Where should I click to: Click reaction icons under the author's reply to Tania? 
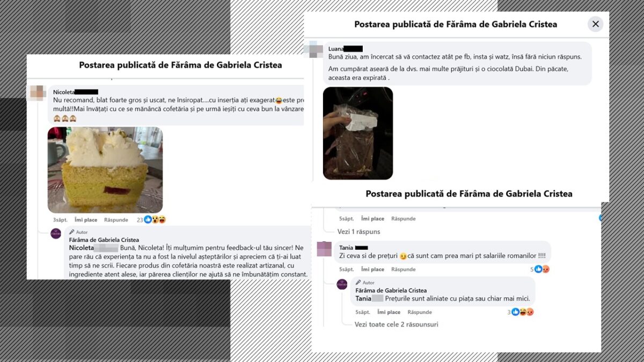coord(523,312)
